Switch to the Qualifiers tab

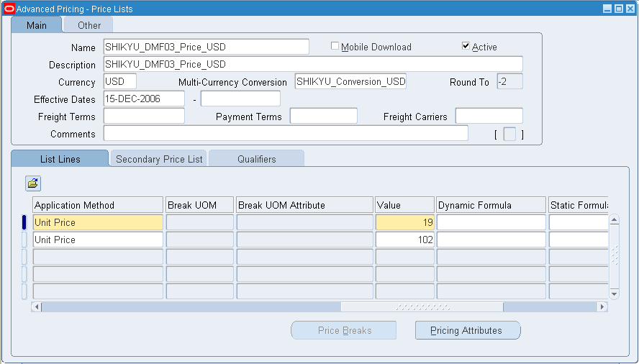pyautogui.click(x=257, y=158)
